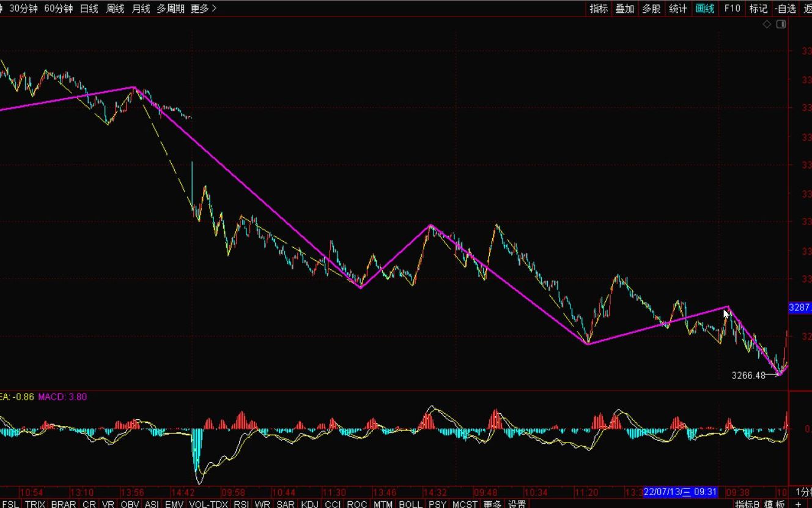
Task: Select the TRIX indicator tab
Action: point(35,504)
